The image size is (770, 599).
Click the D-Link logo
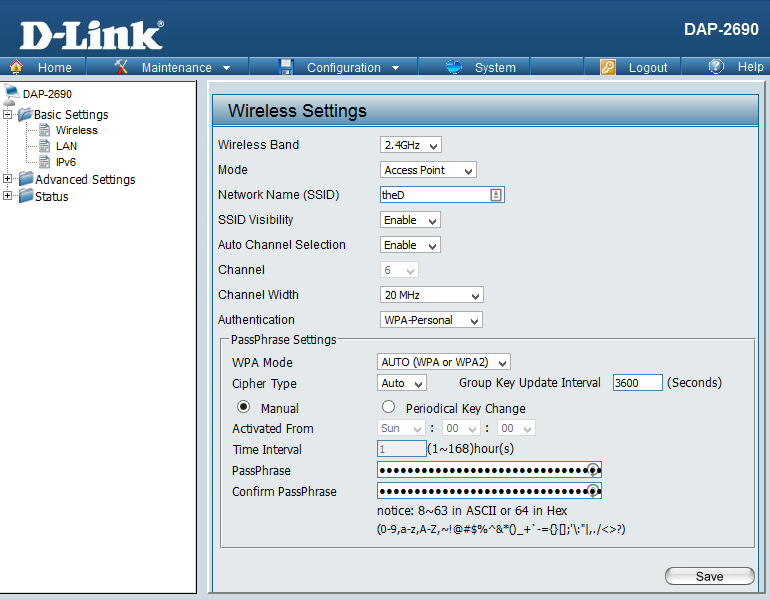tap(92, 35)
